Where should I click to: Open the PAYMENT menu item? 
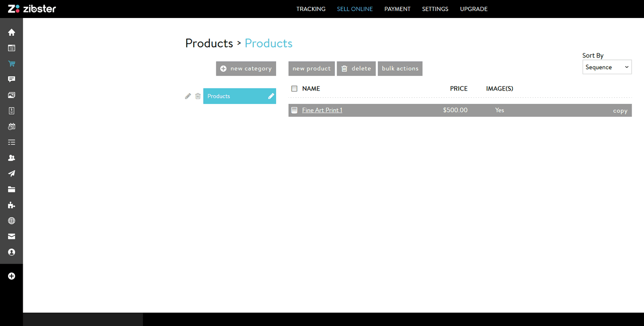point(397,9)
